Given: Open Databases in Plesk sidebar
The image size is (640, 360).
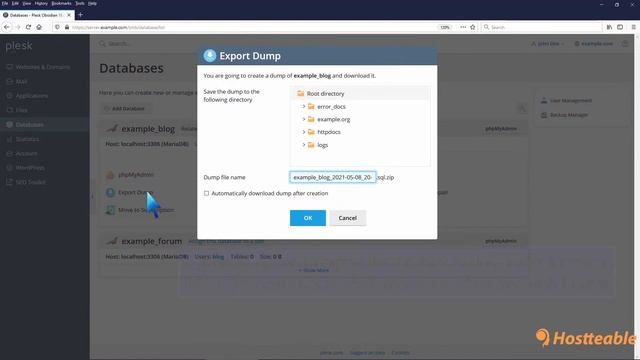Looking at the screenshot, I should coord(29,124).
